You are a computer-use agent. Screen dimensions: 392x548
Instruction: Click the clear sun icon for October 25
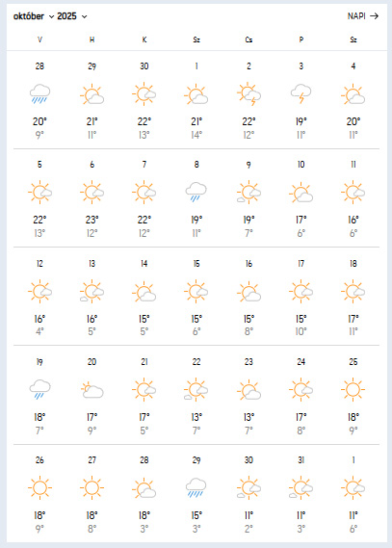click(x=353, y=389)
